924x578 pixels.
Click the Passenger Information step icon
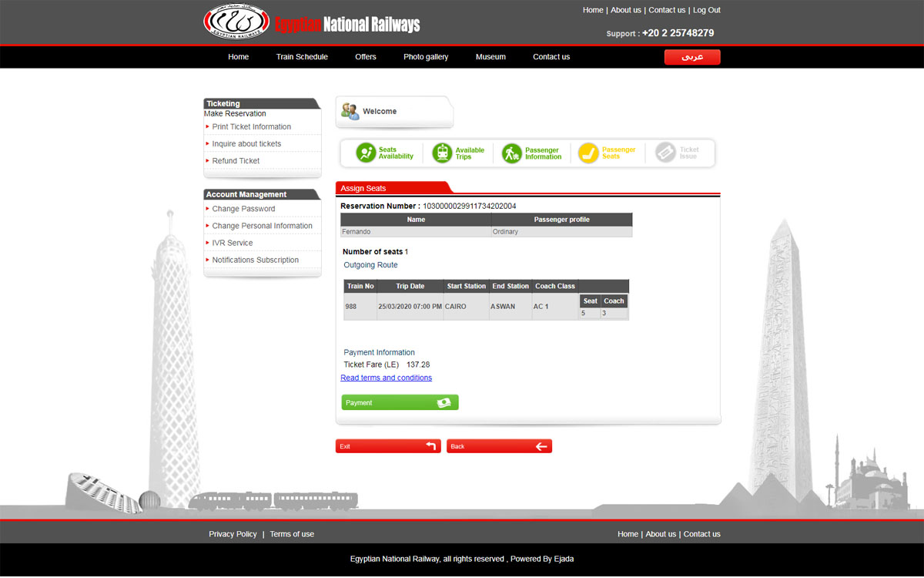point(512,153)
